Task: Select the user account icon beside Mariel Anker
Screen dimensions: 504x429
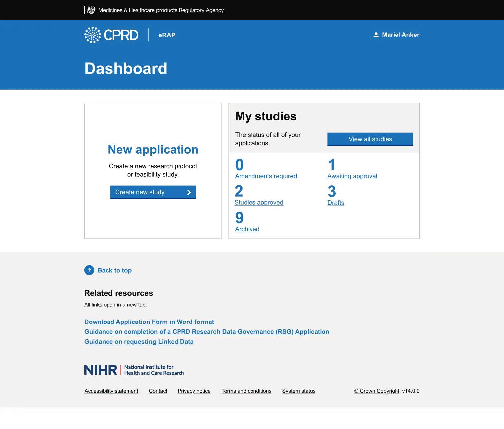Action: [x=376, y=35]
